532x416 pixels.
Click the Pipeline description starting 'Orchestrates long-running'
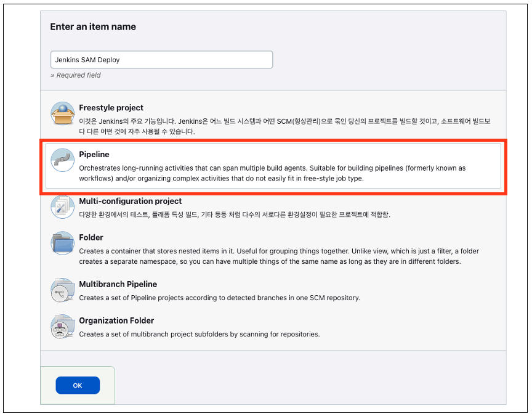coord(272,173)
